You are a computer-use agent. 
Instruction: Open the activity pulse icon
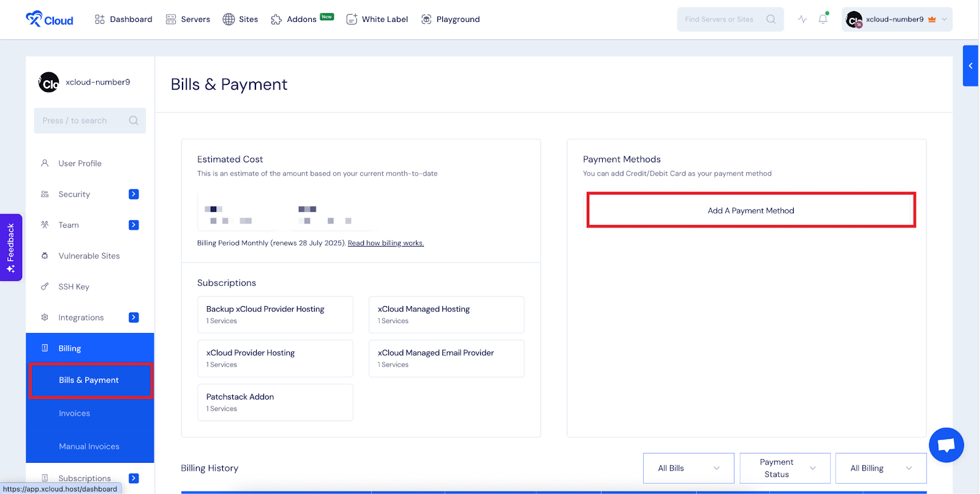coord(802,20)
